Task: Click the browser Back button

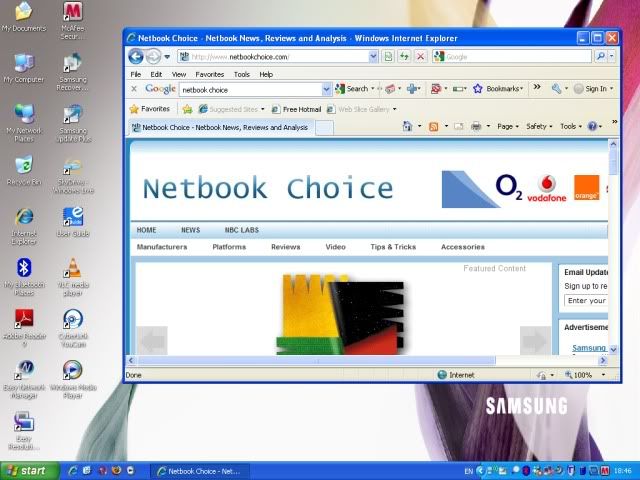Action: (x=136, y=57)
